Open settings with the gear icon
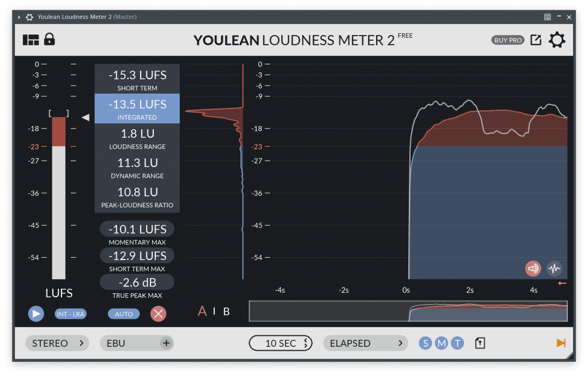Image resolution: width=588 pixels, height=376 pixels. point(557,40)
